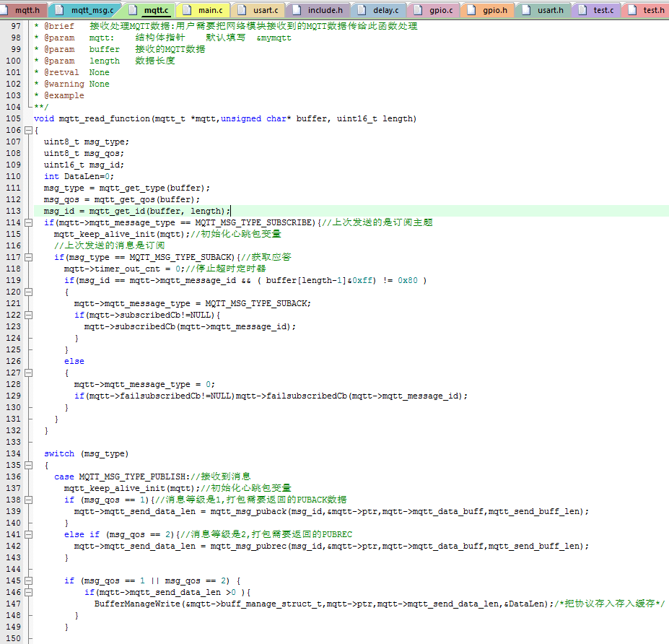The image size is (669, 644).
Task: Open the delay.c tab
Action: tap(378, 10)
